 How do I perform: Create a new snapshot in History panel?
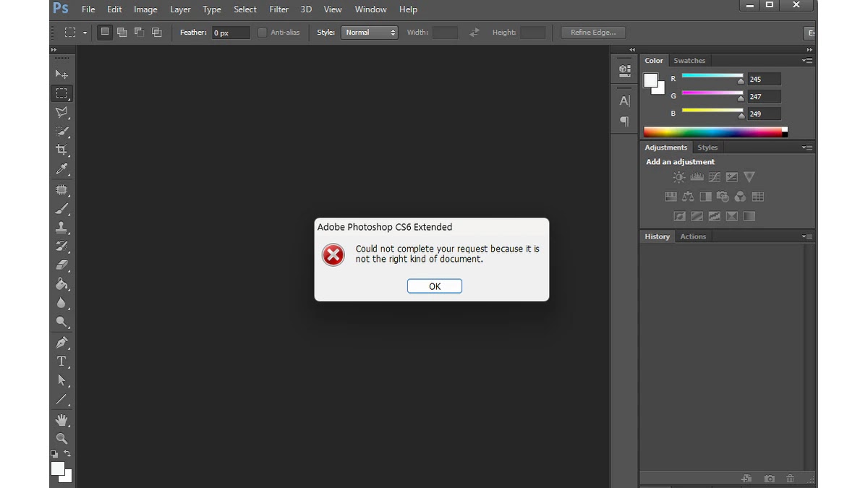770,479
